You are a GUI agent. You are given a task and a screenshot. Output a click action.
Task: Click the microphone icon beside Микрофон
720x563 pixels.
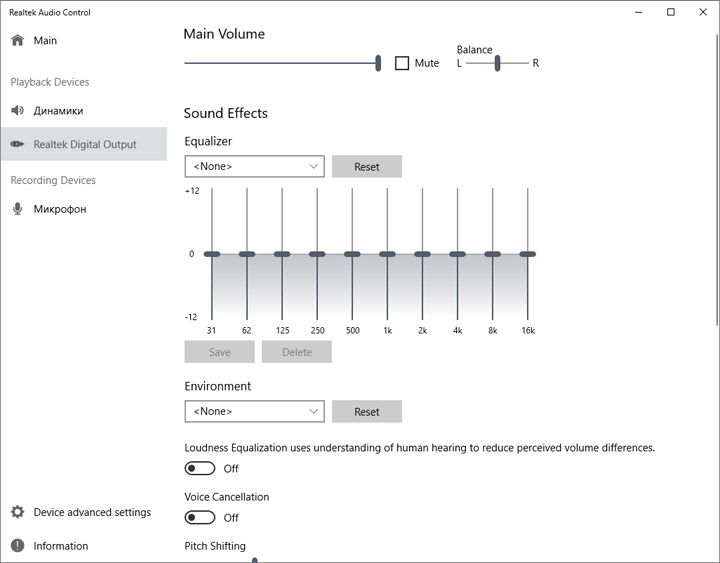[17, 209]
